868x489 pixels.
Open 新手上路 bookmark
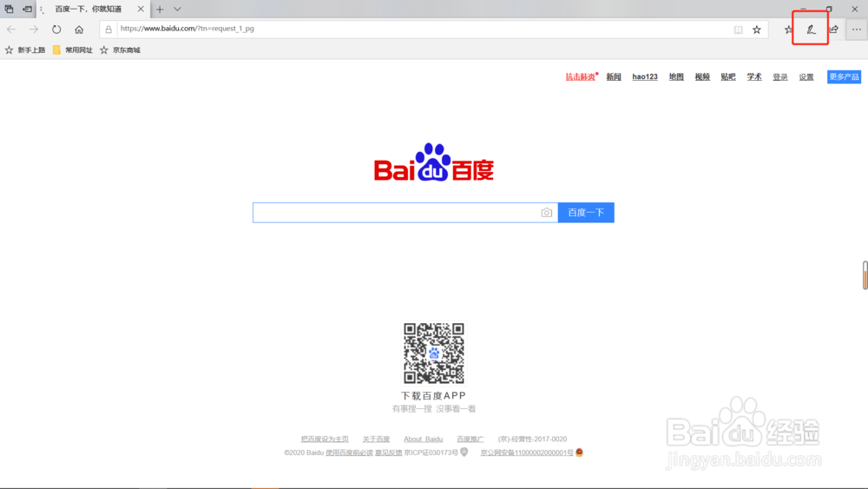pos(25,50)
